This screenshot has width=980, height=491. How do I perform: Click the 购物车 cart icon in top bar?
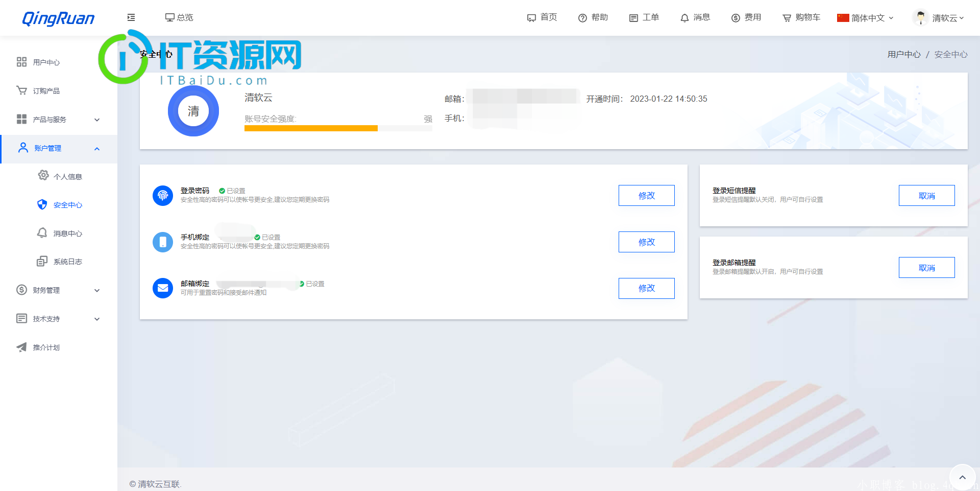[x=787, y=18]
